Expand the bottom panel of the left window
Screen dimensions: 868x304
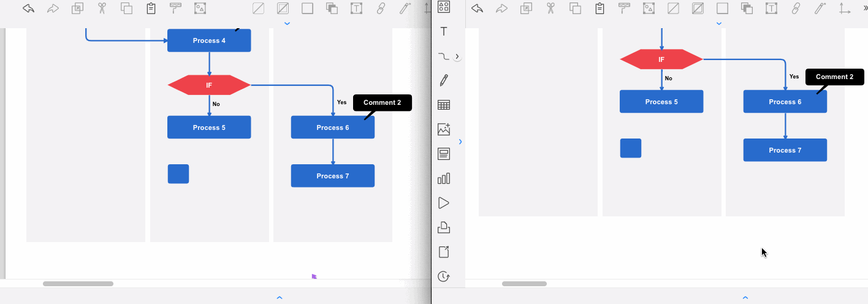click(280, 298)
